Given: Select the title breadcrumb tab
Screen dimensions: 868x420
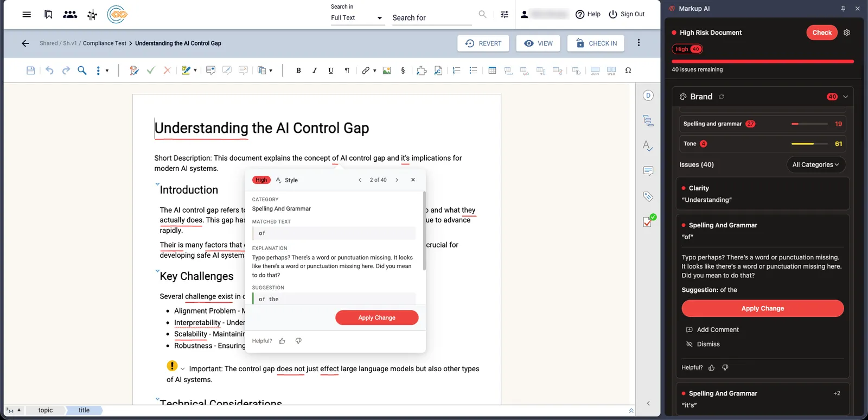Looking at the screenshot, I should [84, 410].
